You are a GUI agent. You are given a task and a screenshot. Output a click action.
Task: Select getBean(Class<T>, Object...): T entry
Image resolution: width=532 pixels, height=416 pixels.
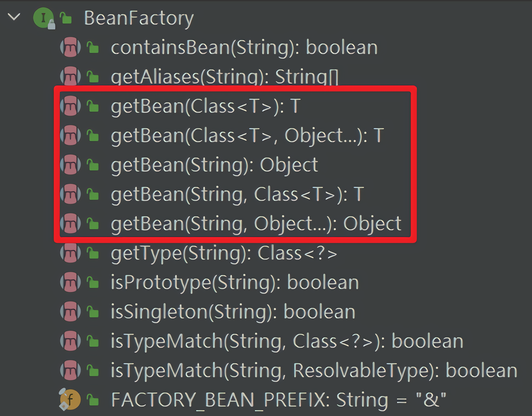point(247,136)
